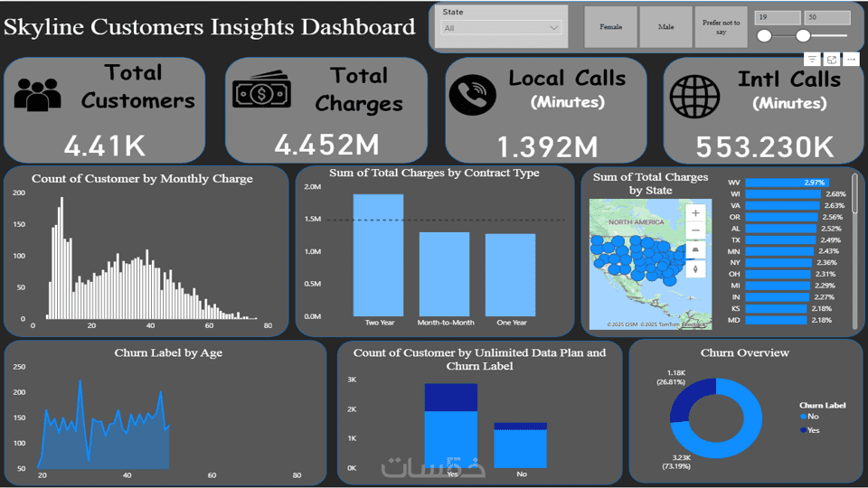Toggle the Prefer not to say filter
868x488 pixels.
coord(721,26)
